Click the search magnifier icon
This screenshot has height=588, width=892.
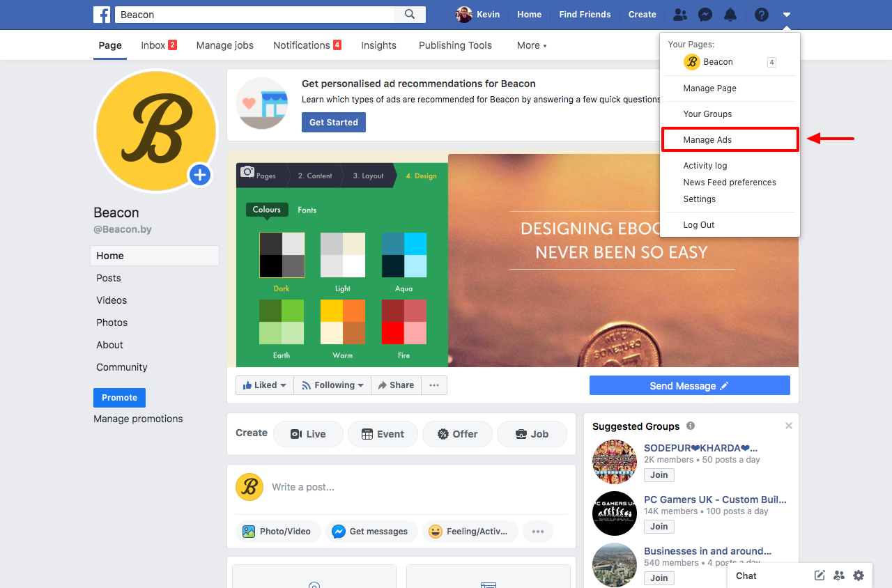[x=409, y=14]
